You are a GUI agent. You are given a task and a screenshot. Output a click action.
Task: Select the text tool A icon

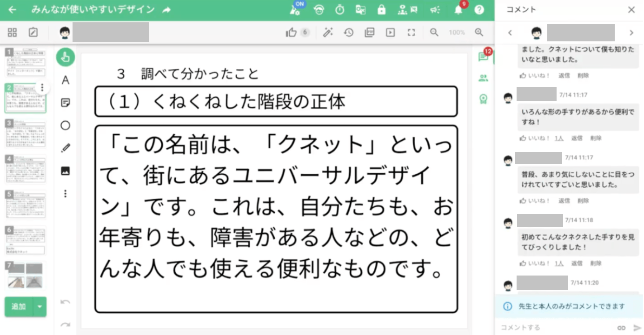point(66,80)
